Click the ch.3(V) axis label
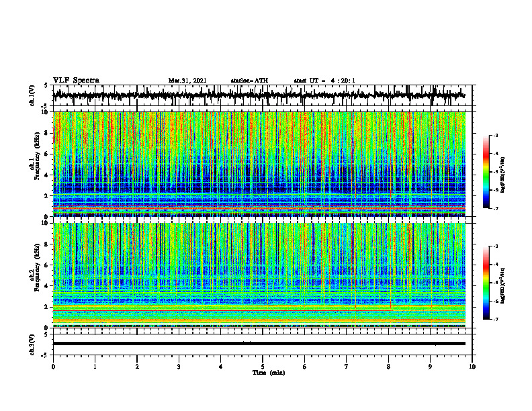Viewport: 532px width, 411px height. click(32, 345)
